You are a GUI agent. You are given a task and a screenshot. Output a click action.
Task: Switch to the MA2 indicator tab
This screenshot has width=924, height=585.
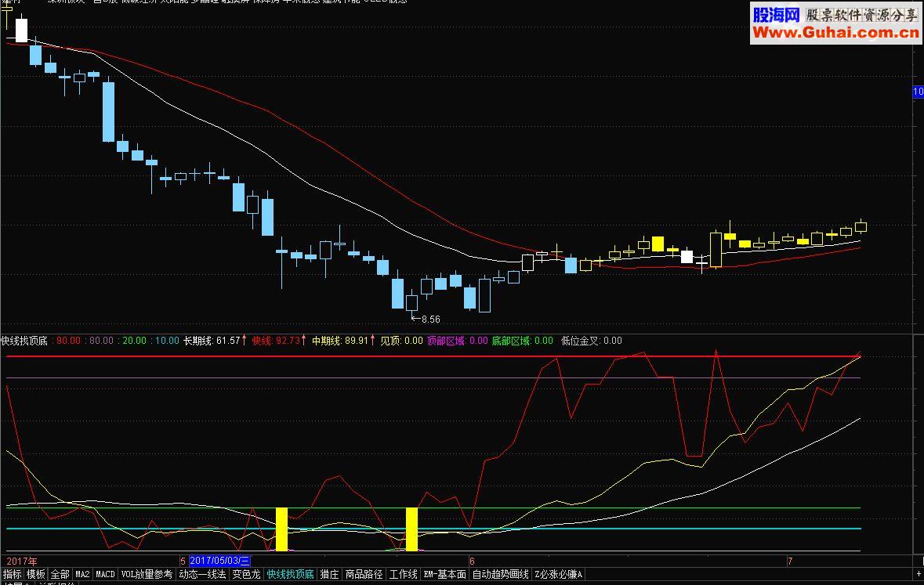click(82, 574)
